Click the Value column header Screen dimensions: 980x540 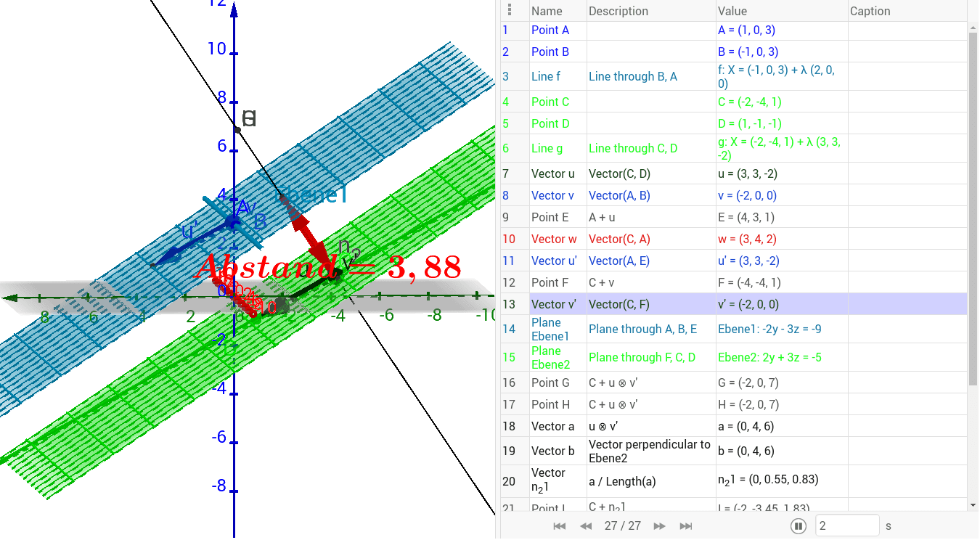tap(732, 11)
